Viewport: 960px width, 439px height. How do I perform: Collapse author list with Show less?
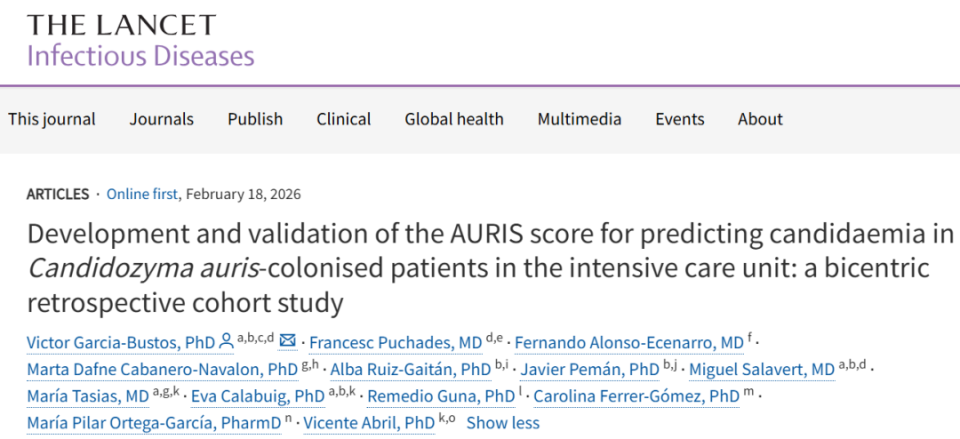(503, 423)
